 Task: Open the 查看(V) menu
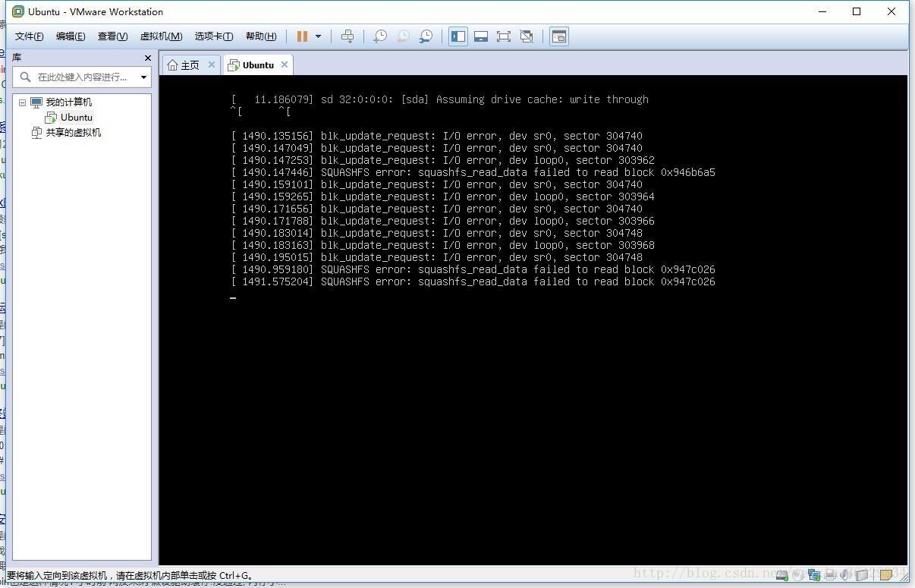point(112,36)
